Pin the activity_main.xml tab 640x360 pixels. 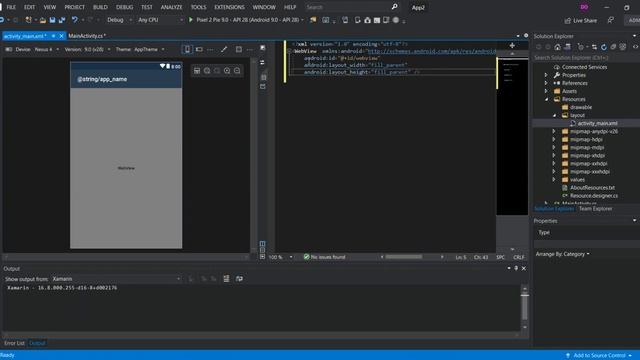[53, 36]
